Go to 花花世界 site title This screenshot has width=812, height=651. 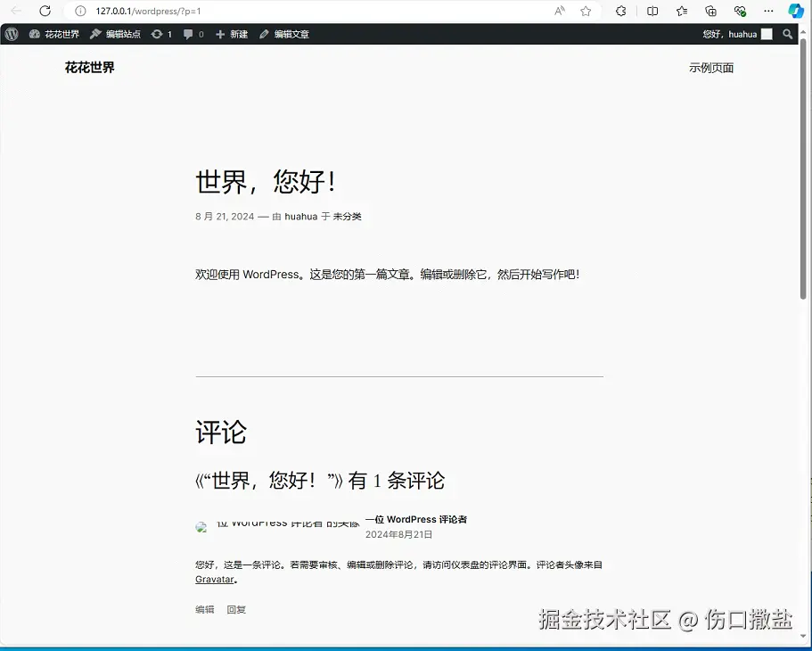click(90, 68)
